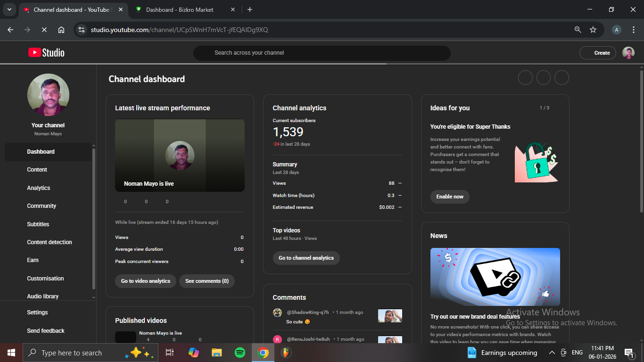Open the latest live stream thumbnail
The width and height of the screenshot is (644, 362).
pyautogui.click(x=180, y=156)
